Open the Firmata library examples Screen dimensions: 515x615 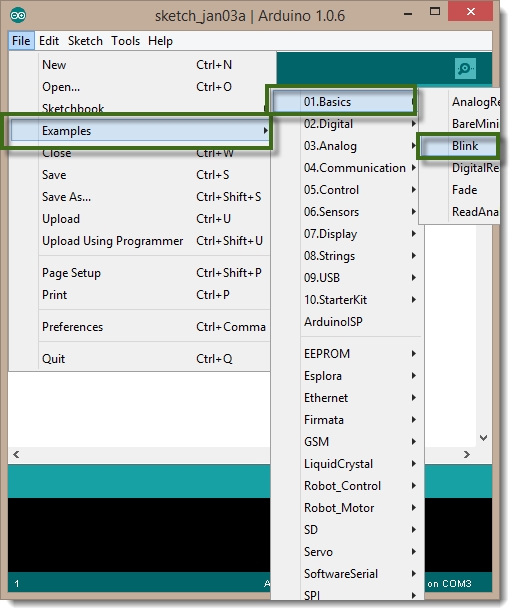click(347, 420)
